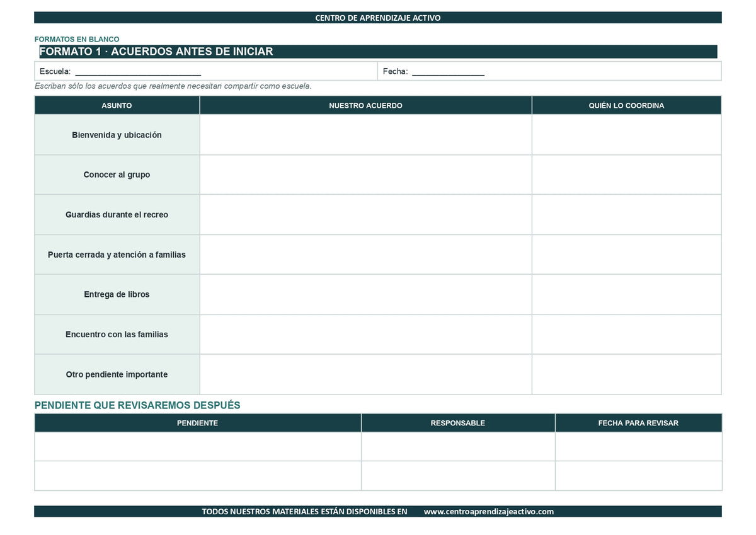Click the 'Escuela:' label

55,71
